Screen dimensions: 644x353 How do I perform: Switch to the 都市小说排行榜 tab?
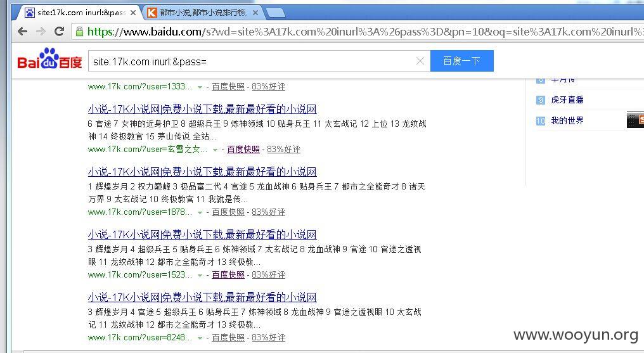203,13
